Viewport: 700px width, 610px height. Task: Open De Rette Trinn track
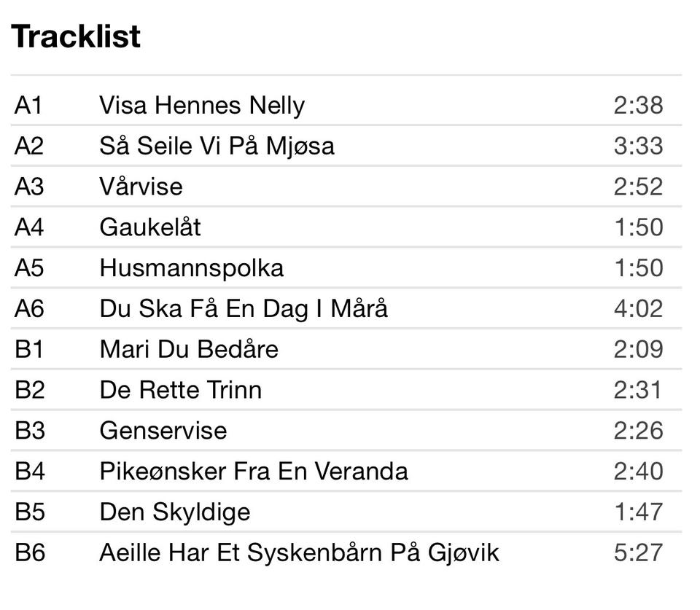click(x=180, y=390)
